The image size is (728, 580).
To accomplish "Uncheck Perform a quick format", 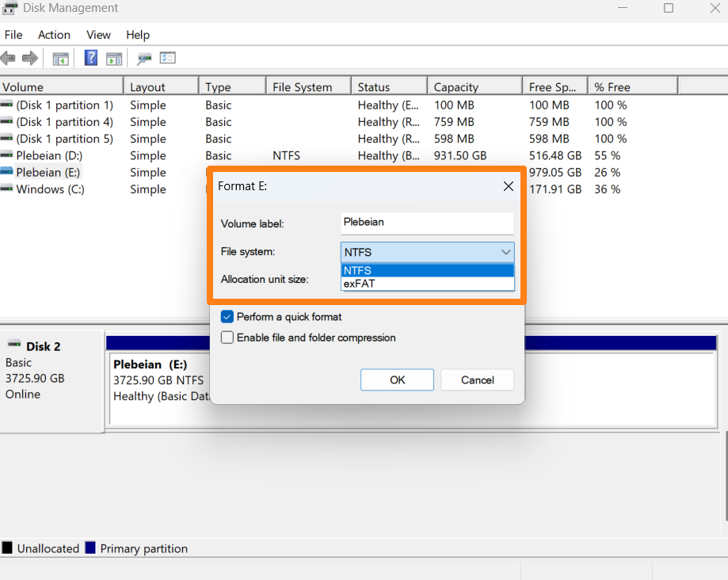I will [227, 316].
